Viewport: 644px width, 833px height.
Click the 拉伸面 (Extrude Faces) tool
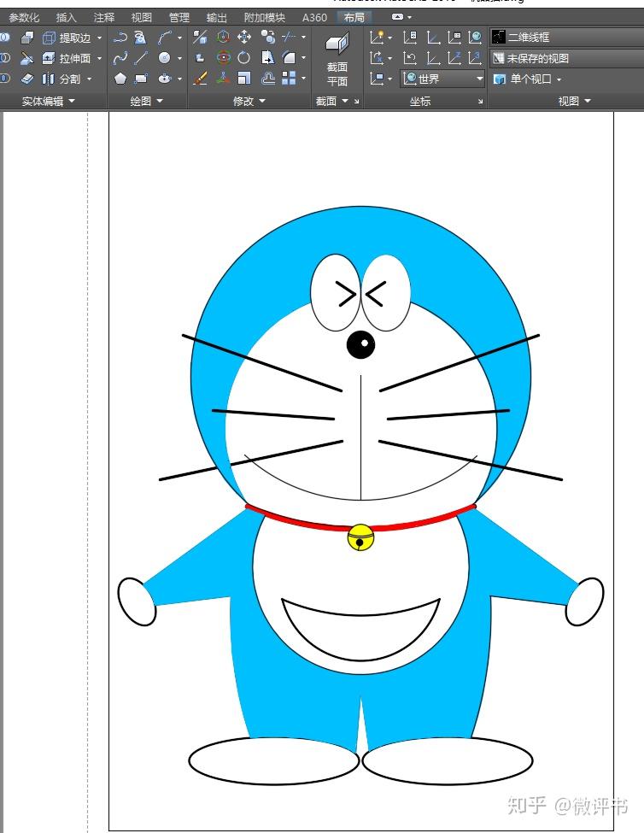(x=66, y=58)
